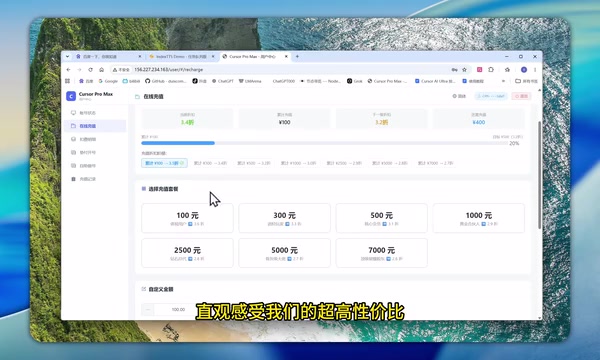Open the Cursor AI Ultra bookmark

point(435,81)
